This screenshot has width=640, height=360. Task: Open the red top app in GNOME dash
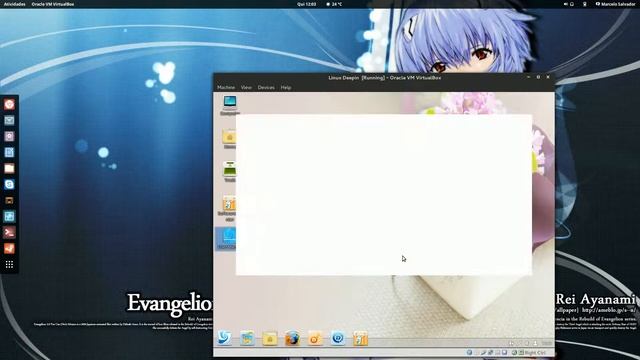point(9,104)
